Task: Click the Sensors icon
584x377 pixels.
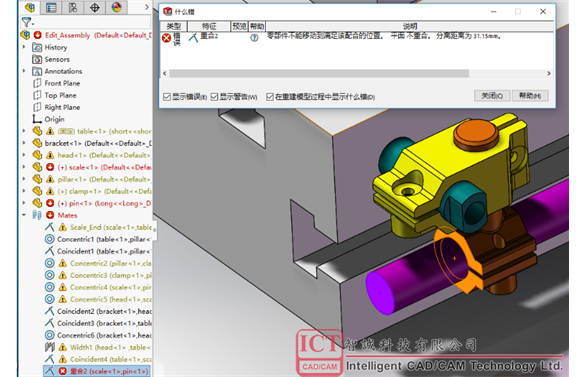Action: coord(37,59)
